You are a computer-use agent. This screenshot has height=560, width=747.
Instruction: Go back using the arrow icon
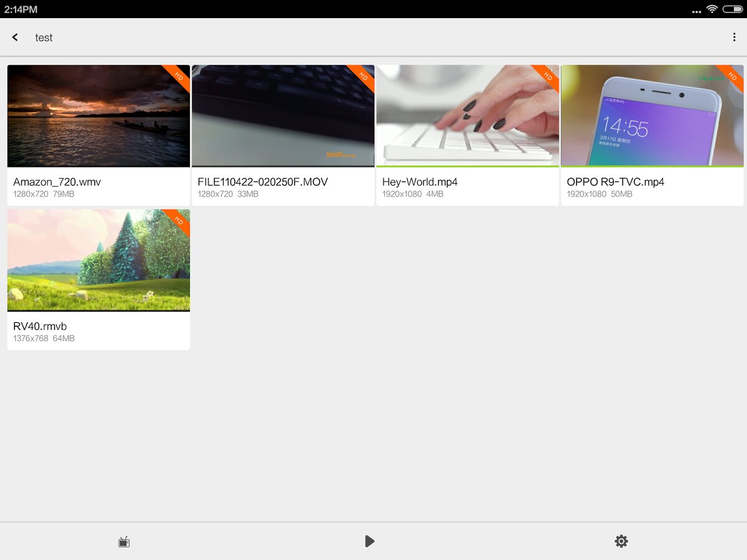pos(15,37)
